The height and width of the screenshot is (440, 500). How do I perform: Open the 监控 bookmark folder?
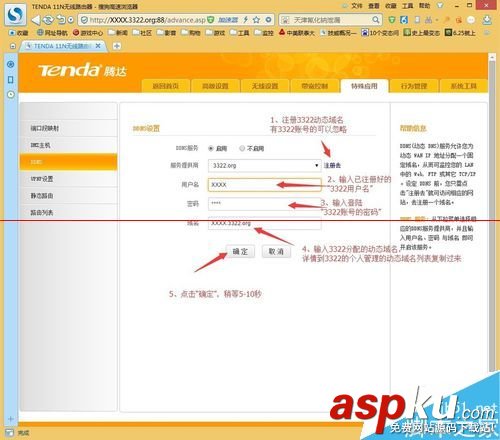(x=264, y=33)
